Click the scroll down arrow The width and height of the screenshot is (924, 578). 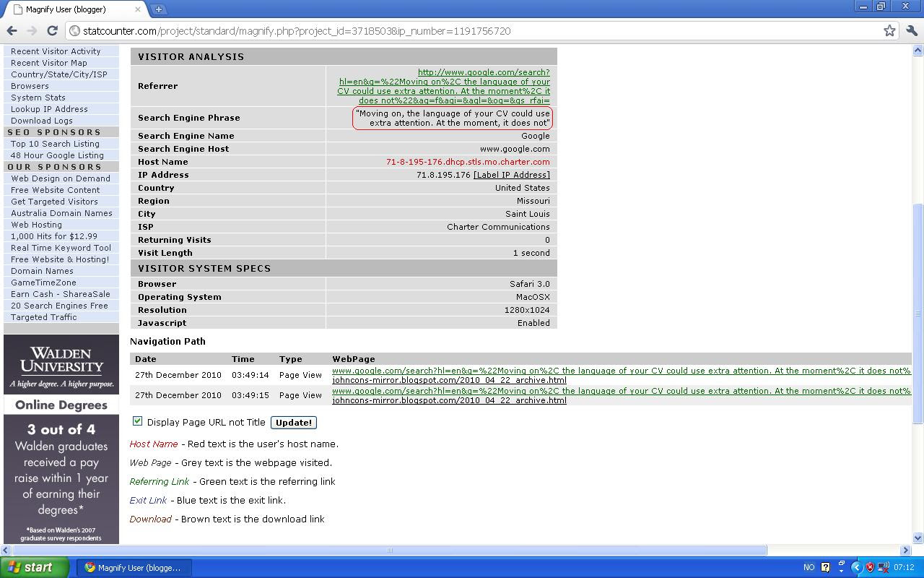click(918, 538)
